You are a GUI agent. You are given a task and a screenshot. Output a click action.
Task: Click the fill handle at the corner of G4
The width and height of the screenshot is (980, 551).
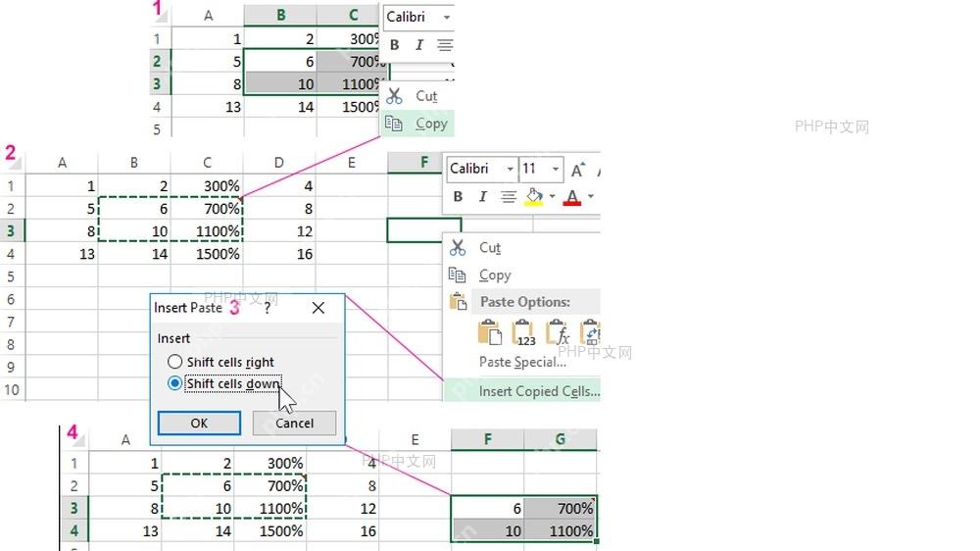[x=597, y=541]
